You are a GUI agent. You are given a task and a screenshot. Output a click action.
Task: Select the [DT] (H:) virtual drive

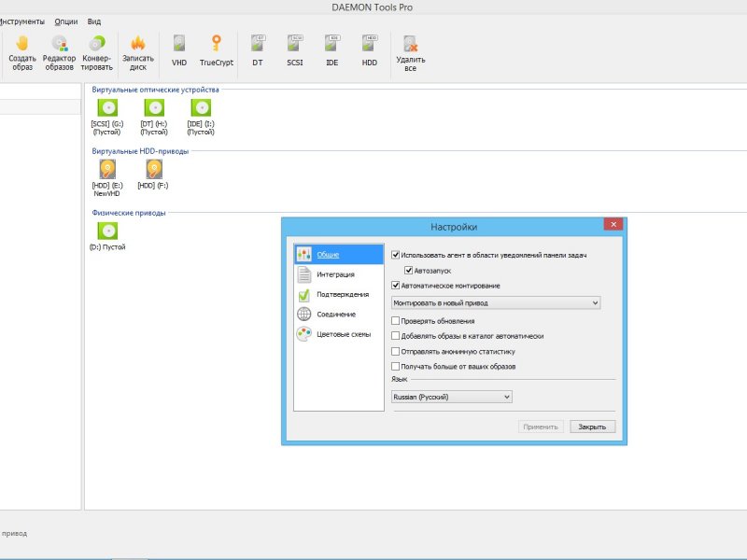pyautogui.click(x=154, y=118)
